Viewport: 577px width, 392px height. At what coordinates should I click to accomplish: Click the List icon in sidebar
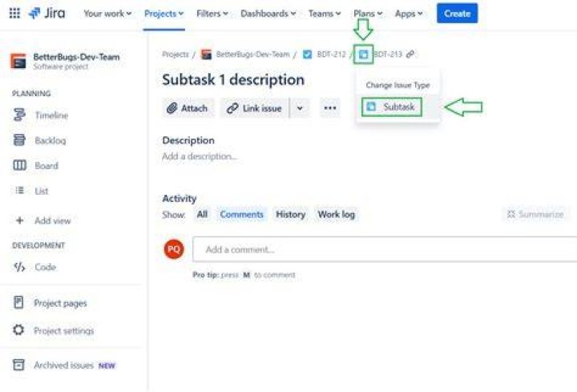(19, 190)
